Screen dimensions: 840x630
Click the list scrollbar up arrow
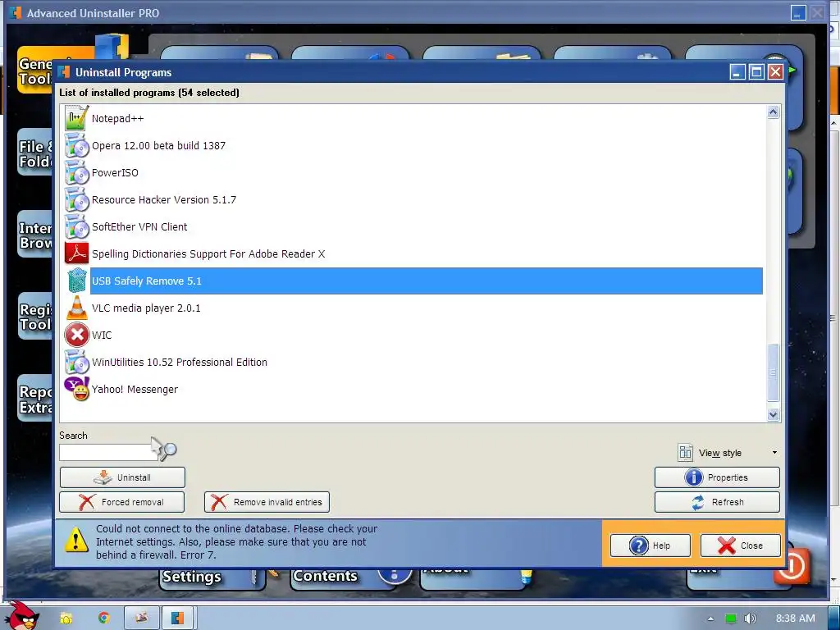click(x=773, y=112)
